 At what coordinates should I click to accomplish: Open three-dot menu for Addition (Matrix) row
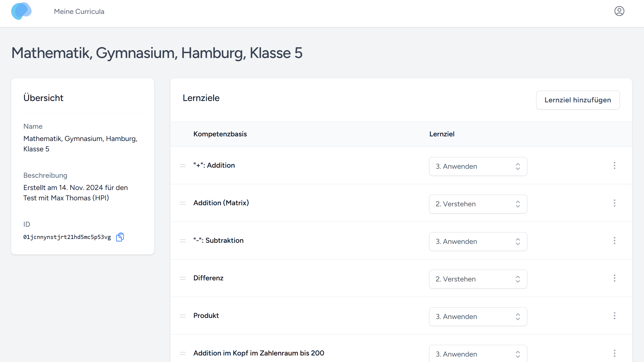click(614, 203)
